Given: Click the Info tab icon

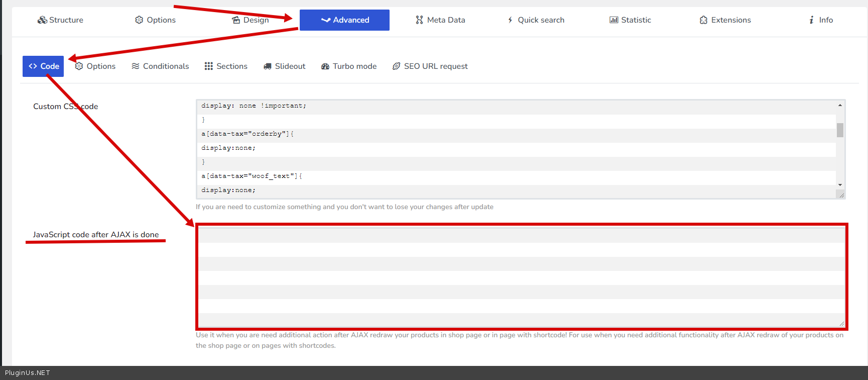Looking at the screenshot, I should (x=811, y=20).
